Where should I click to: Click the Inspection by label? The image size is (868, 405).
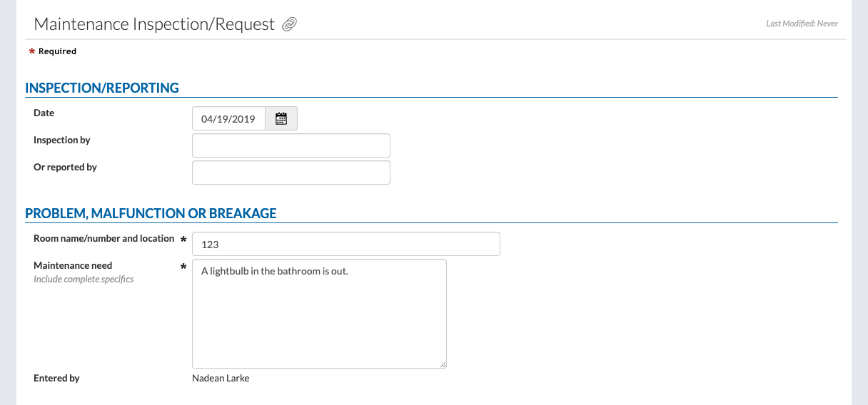tap(62, 140)
